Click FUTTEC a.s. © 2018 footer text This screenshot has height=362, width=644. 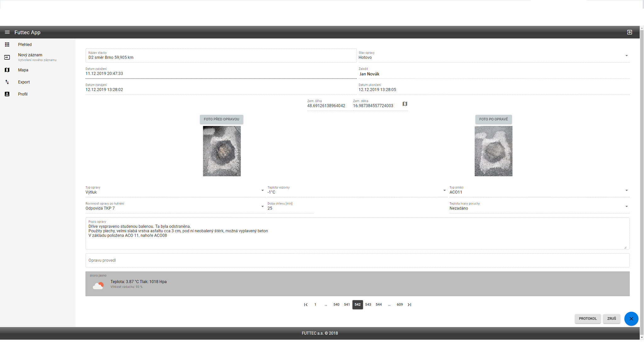click(x=320, y=333)
